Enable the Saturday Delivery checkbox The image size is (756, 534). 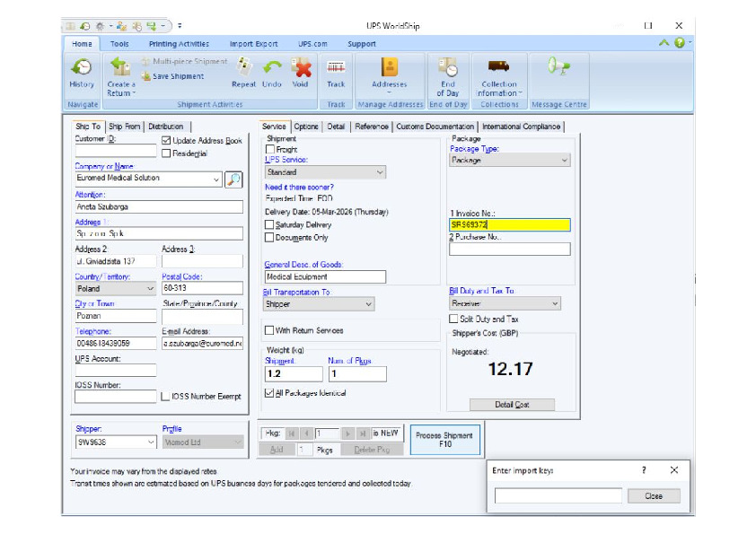270,225
